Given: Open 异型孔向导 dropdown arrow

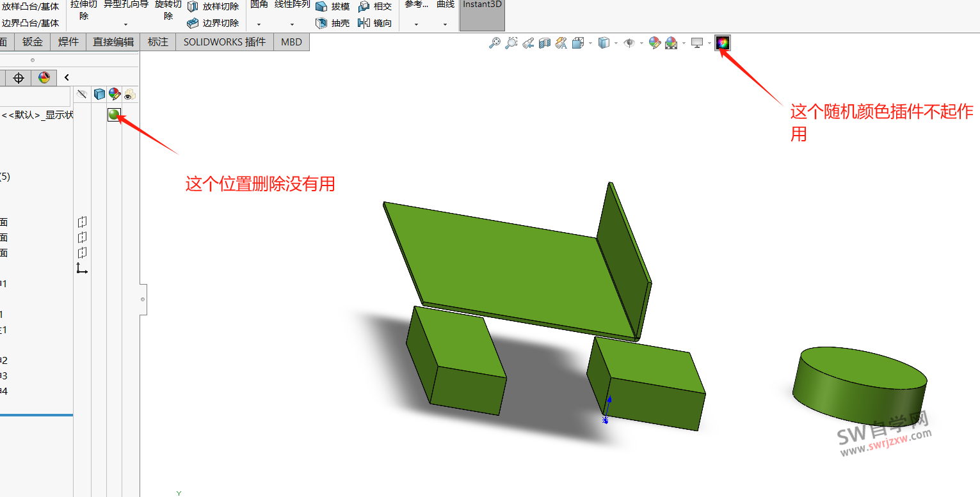Looking at the screenshot, I should click(126, 25).
